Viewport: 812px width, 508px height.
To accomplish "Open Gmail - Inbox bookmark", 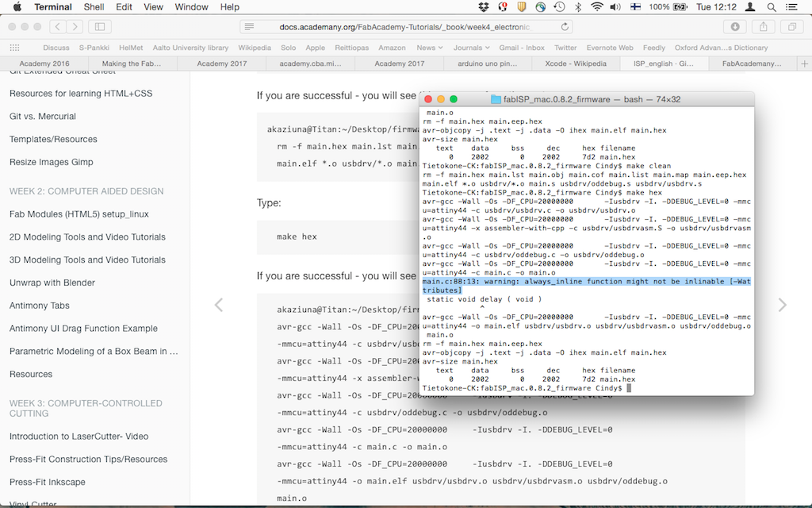I will click(522, 47).
